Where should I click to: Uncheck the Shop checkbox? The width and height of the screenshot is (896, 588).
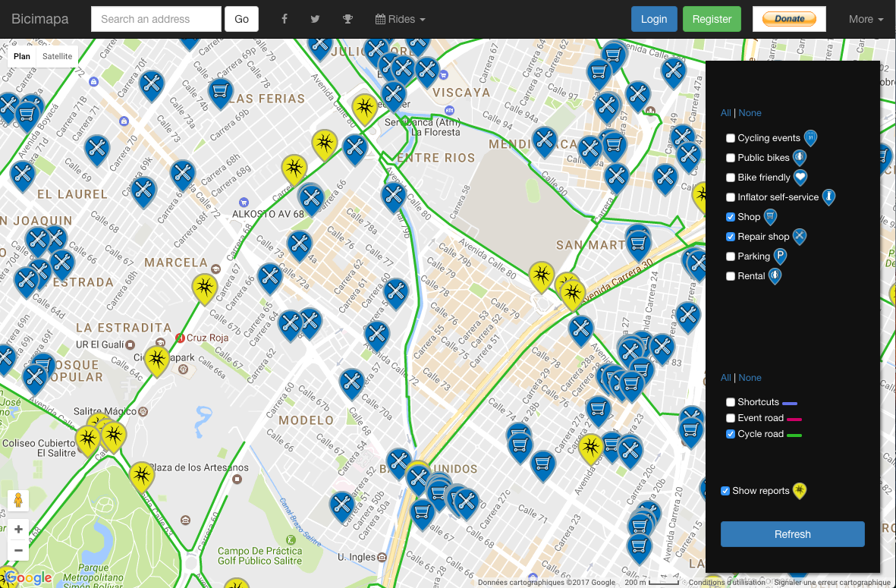point(731,216)
